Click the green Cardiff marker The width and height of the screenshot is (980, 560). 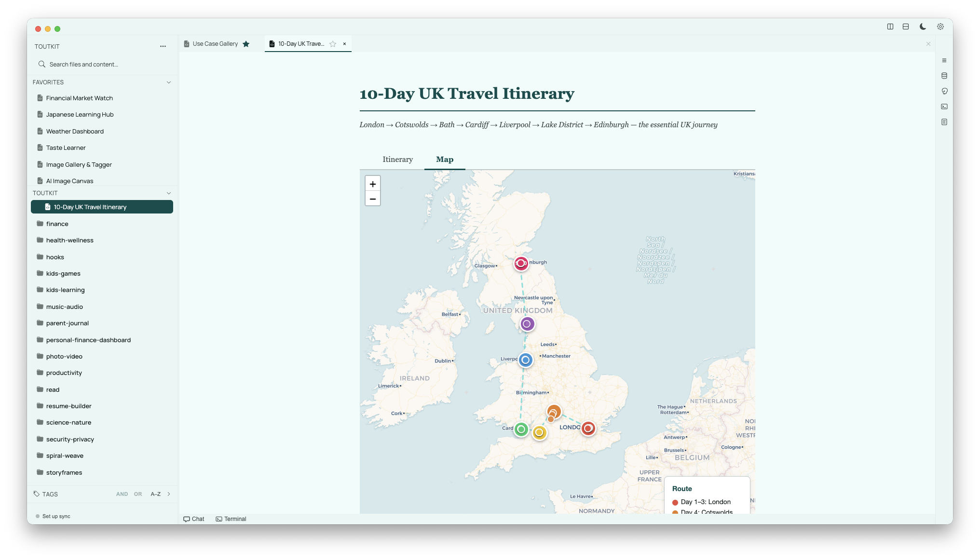[521, 429]
